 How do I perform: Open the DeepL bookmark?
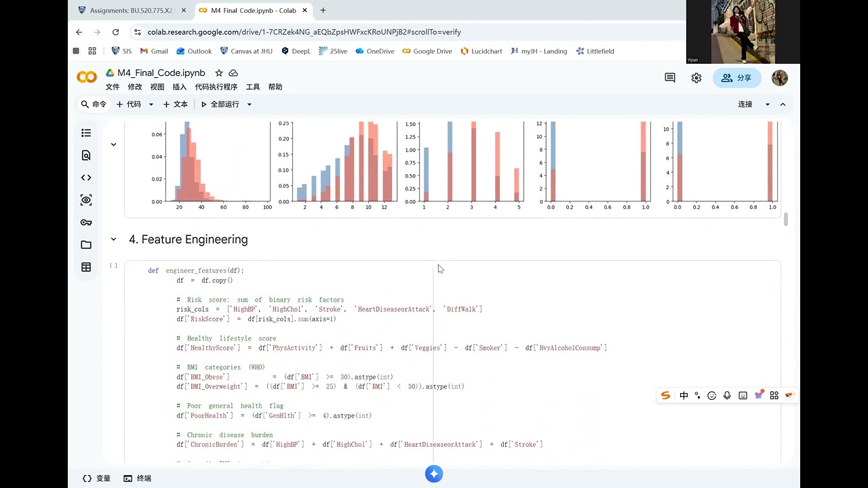(296, 51)
